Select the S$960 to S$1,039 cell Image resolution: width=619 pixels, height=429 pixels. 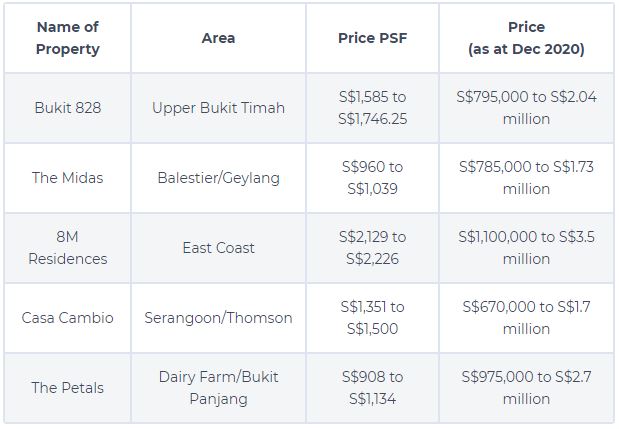372,178
